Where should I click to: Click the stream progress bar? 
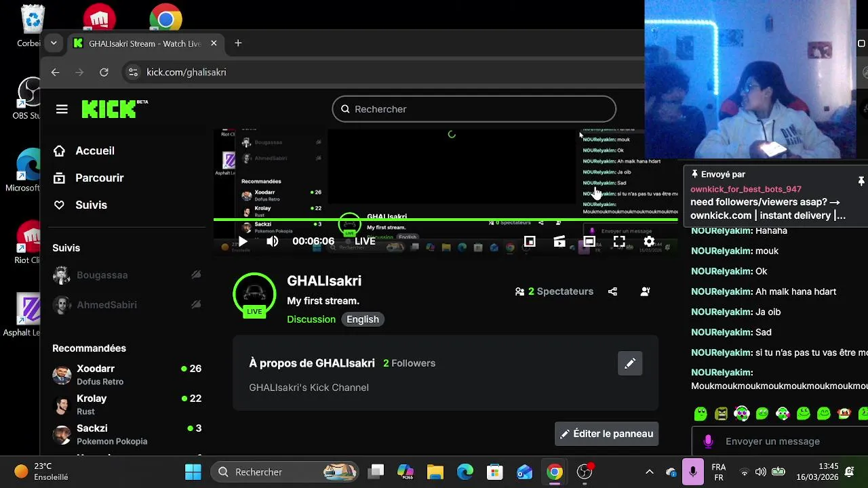pos(446,220)
